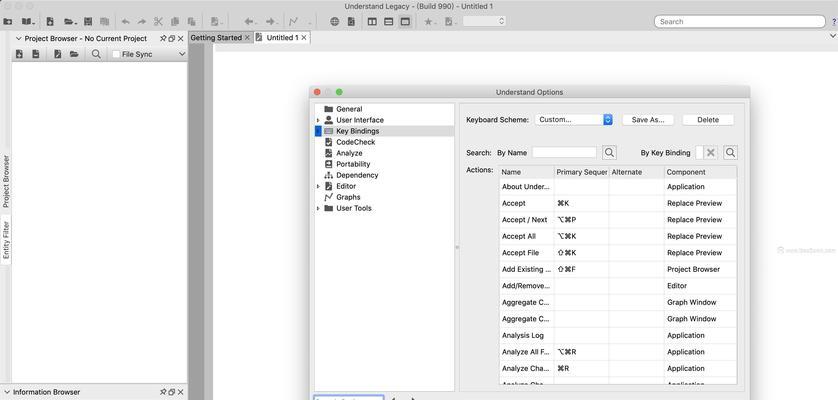Click the search icon beside By Key Binding
This screenshot has width=838, height=400.
[731, 152]
